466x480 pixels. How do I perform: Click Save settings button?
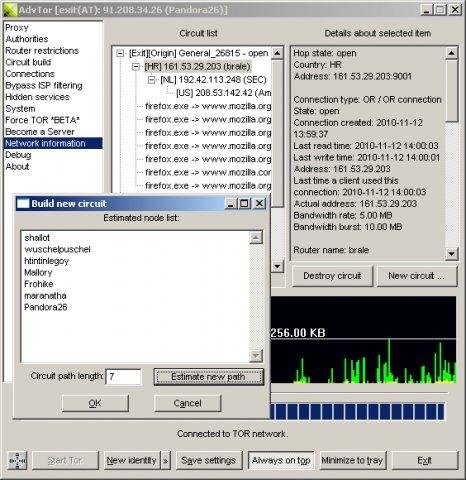(x=209, y=461)
